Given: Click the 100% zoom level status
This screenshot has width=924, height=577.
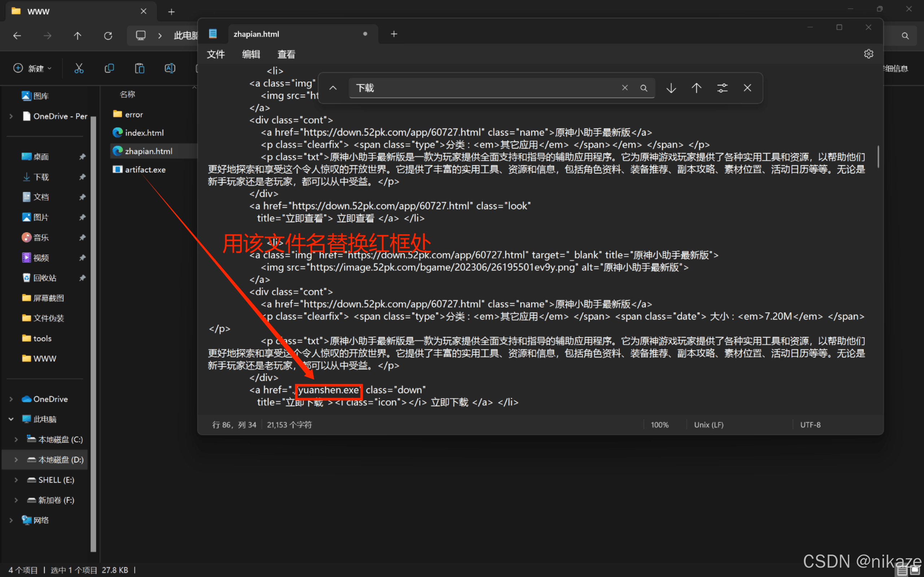Looking at the screenshot, I should point(659,425).
